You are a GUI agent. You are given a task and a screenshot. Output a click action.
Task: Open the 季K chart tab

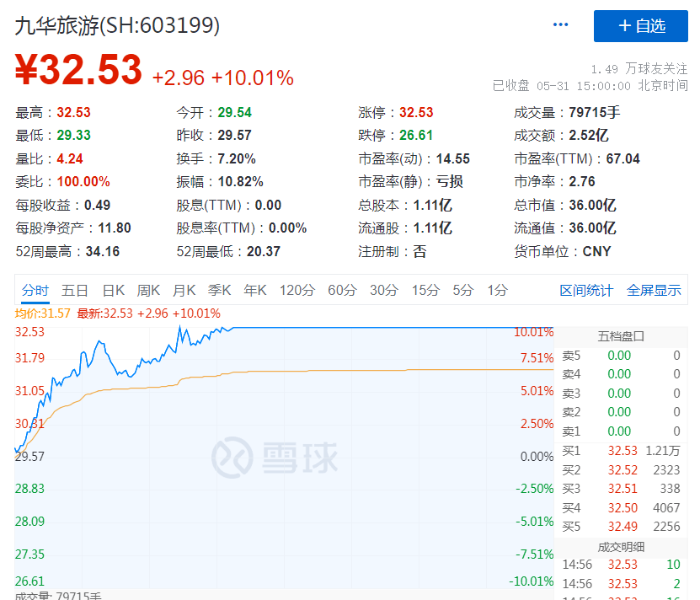(219, 291)
